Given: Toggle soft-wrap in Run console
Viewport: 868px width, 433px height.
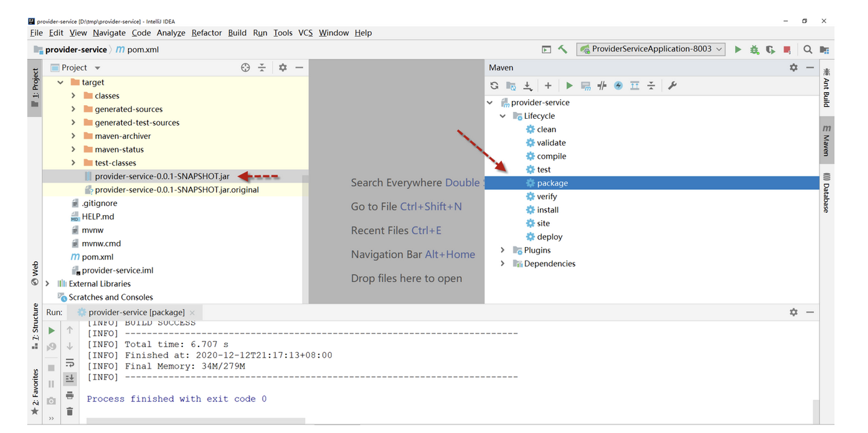Looking at the screenshot, I should point(70,363).
